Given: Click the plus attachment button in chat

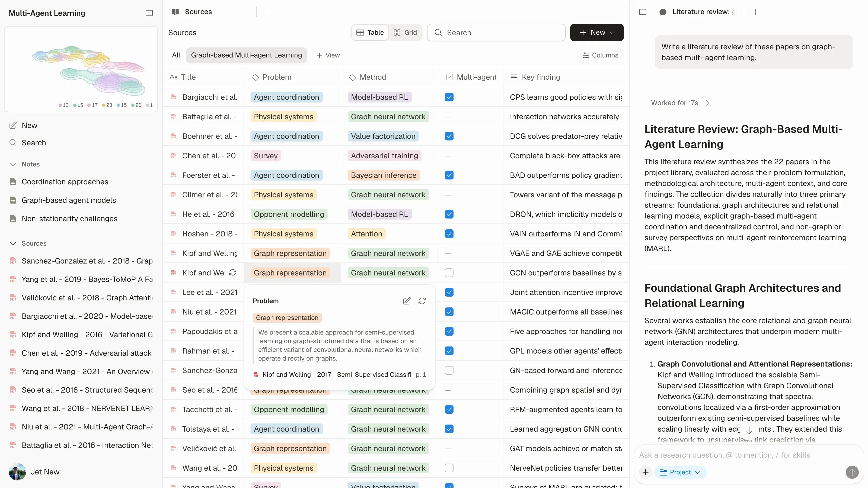Looking at the screenshot, I should coord(645,472).
